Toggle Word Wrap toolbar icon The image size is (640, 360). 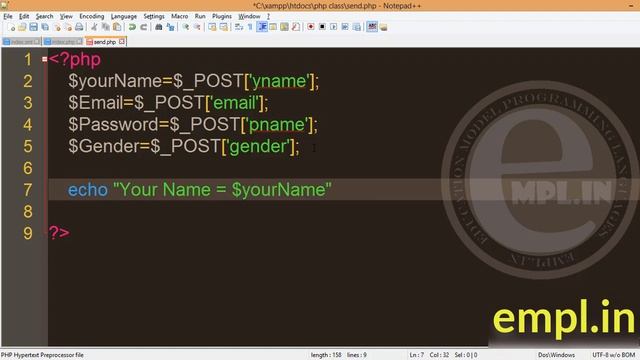point(239,27)
